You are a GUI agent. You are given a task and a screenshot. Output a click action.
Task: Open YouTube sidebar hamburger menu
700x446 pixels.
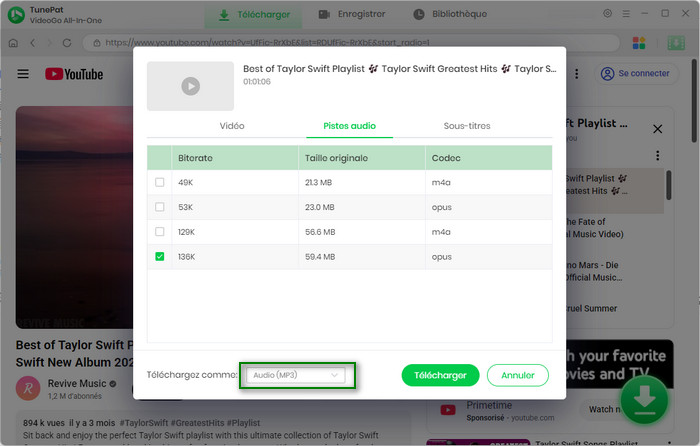pyautogui.click(x=23, y=74)
